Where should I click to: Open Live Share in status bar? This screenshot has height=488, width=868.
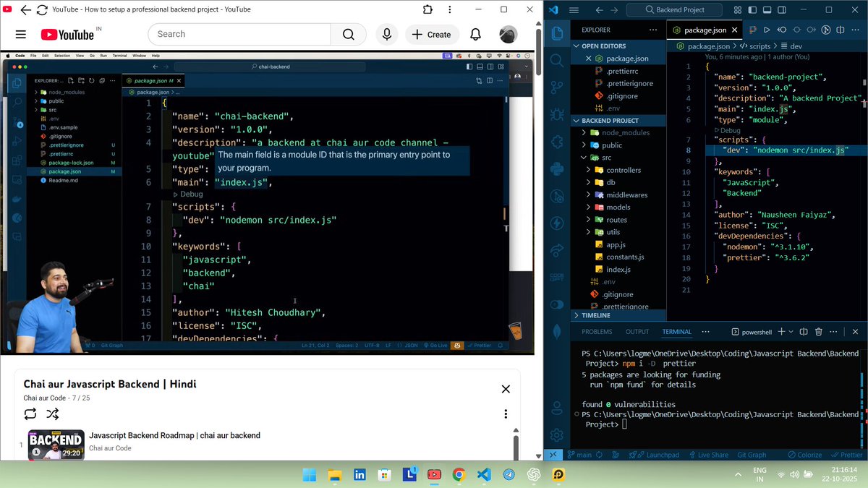(707, 455)
